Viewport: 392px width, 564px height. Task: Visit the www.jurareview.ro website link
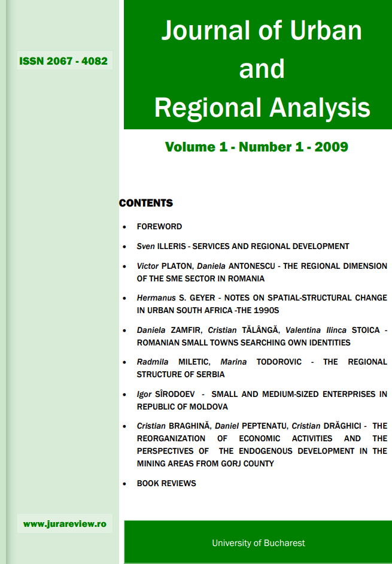tap(65, 524)
